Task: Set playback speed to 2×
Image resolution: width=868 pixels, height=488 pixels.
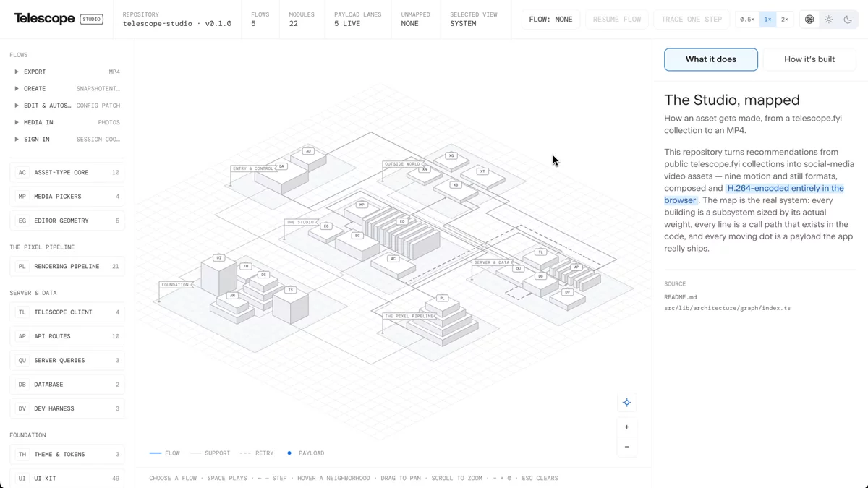Action: 784,20
